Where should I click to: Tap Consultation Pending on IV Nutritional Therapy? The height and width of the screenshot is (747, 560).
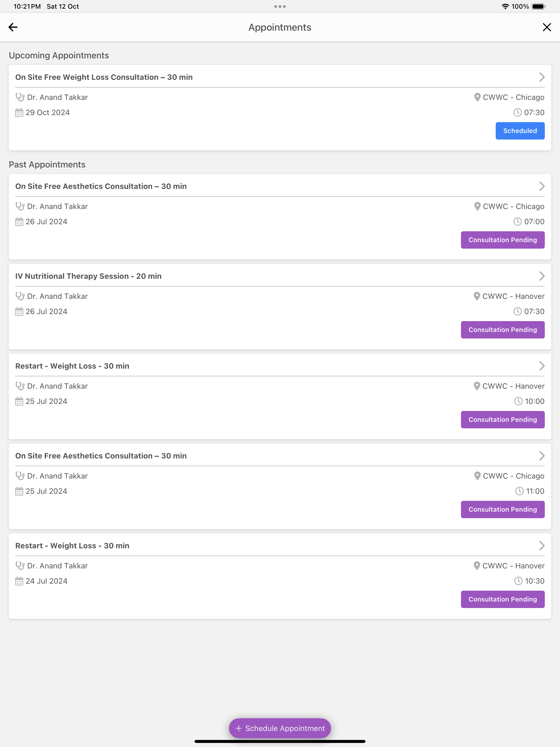(502, 330)
